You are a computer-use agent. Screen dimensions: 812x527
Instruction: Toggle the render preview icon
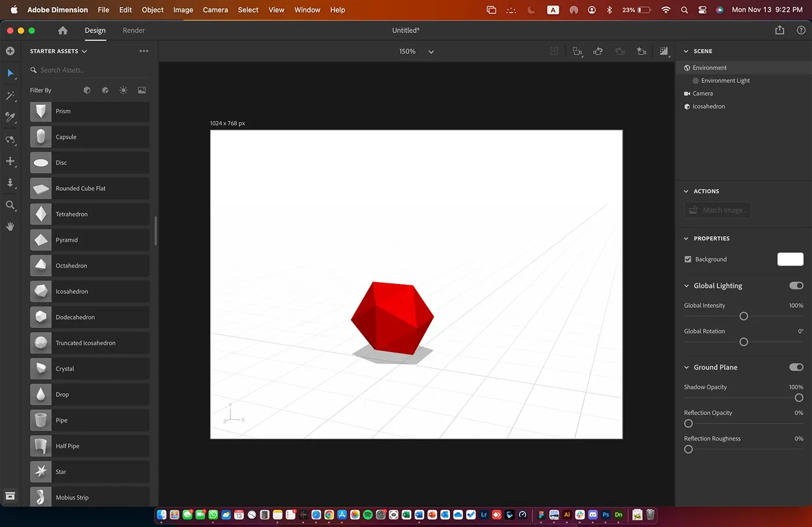click(664, 52)
